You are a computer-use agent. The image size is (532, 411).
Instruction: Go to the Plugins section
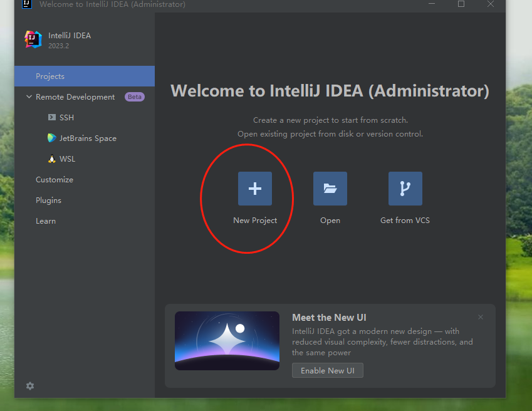(48, 200)
